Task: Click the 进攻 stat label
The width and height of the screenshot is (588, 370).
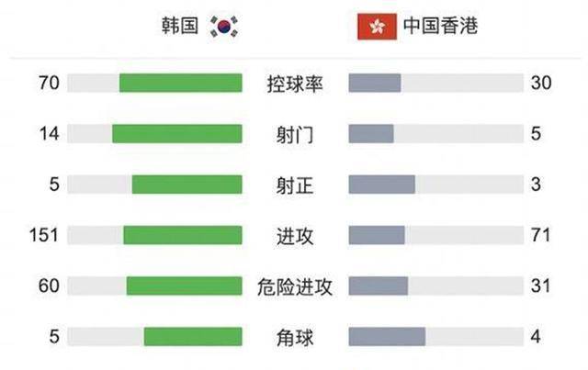Action: [x=295, y=236]
